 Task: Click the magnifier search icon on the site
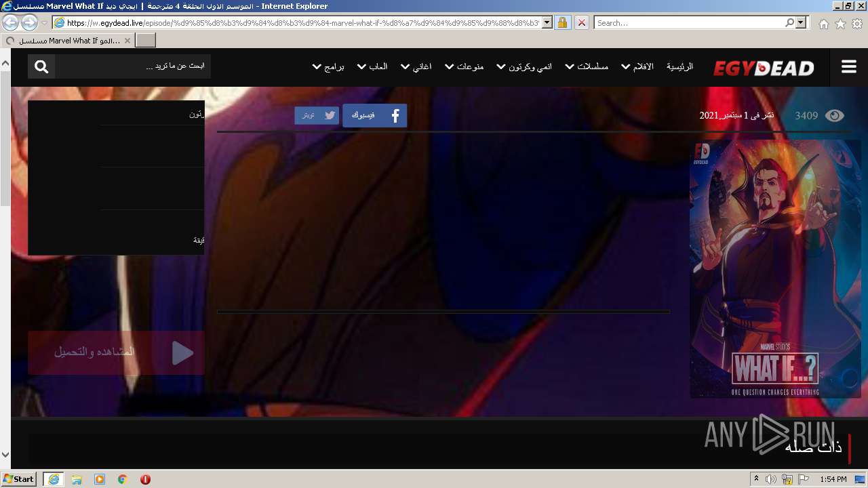pyautogui.click(x=41, y=66)
